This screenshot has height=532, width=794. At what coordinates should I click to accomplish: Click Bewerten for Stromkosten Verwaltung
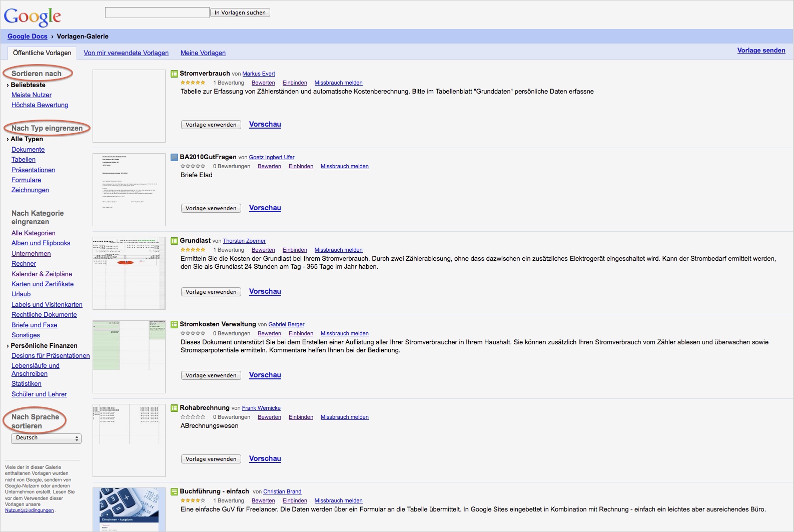pos(269,334)
